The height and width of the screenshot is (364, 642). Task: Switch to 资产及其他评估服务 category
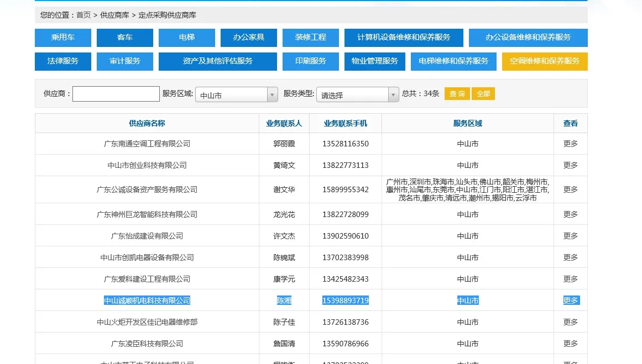tap(218, 61)
